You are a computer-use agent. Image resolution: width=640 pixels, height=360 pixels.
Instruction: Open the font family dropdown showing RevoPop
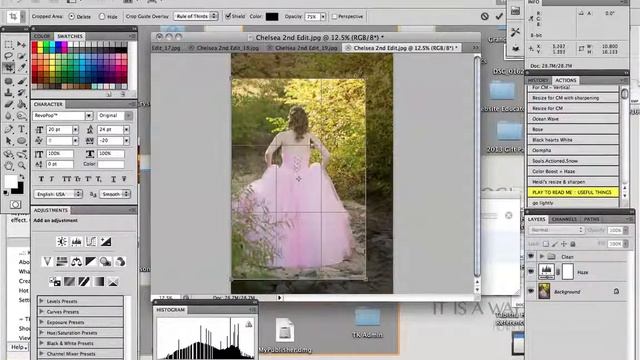89,116
